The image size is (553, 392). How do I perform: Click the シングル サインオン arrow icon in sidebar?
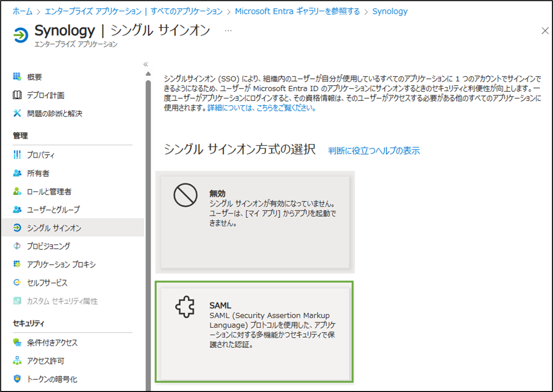point(17,228)
